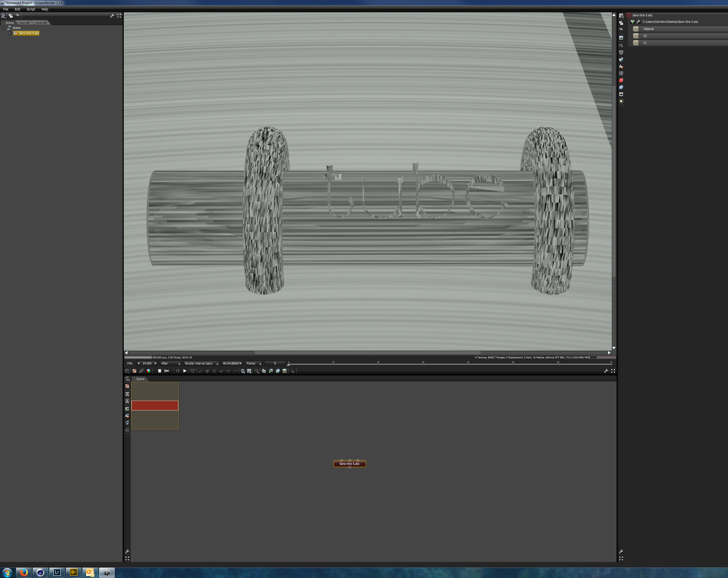Open the Frame units dropdown
This screenshot has height=578, width=728.
pos(254,363)
